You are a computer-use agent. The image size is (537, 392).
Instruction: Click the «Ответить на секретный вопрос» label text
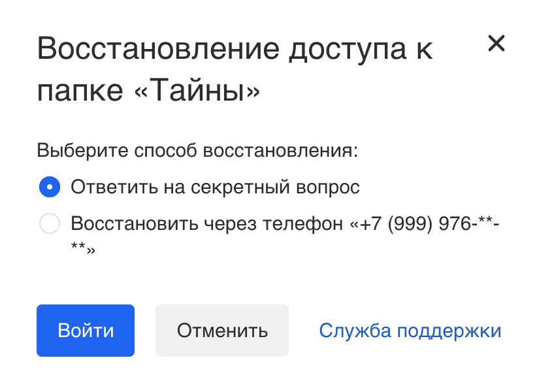point(215,188)
